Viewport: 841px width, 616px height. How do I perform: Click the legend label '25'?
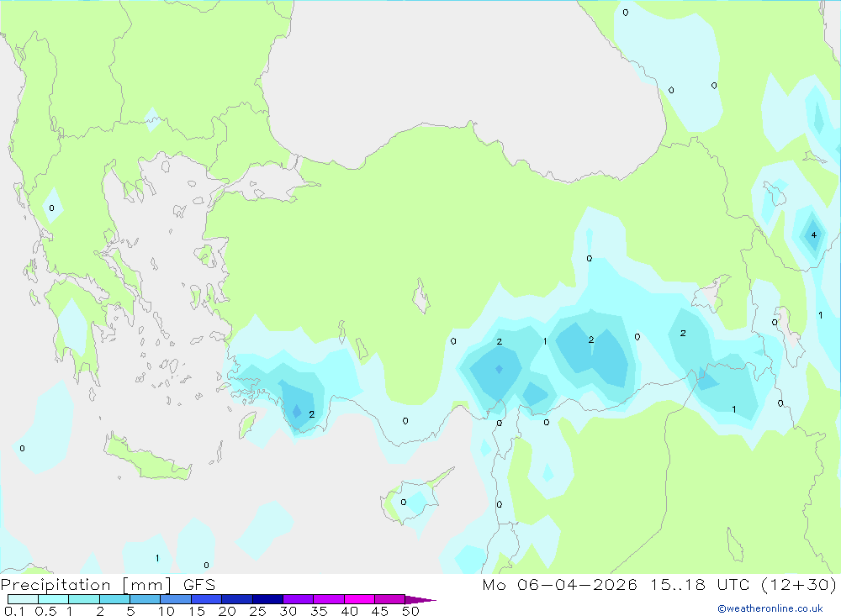[x=257, y=611]
